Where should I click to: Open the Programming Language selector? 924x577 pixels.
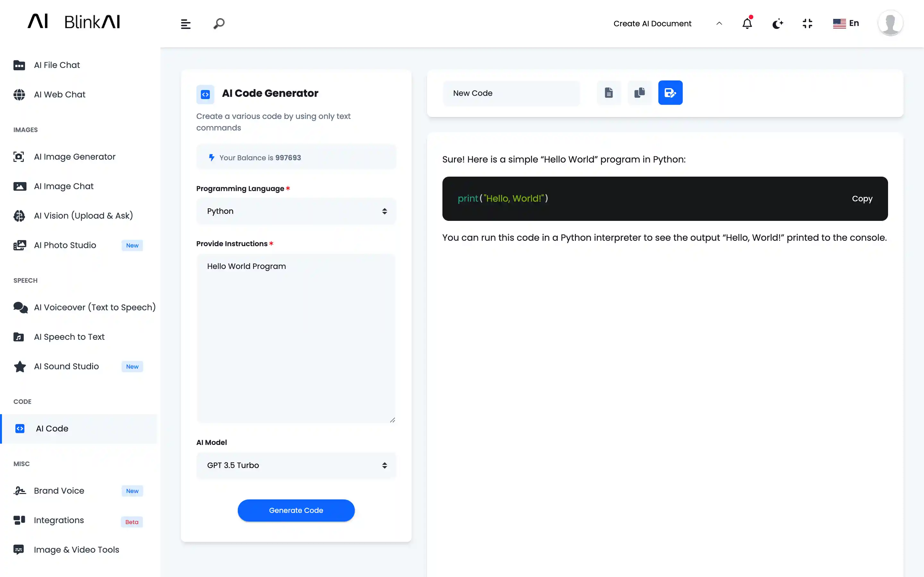point(296,211)
